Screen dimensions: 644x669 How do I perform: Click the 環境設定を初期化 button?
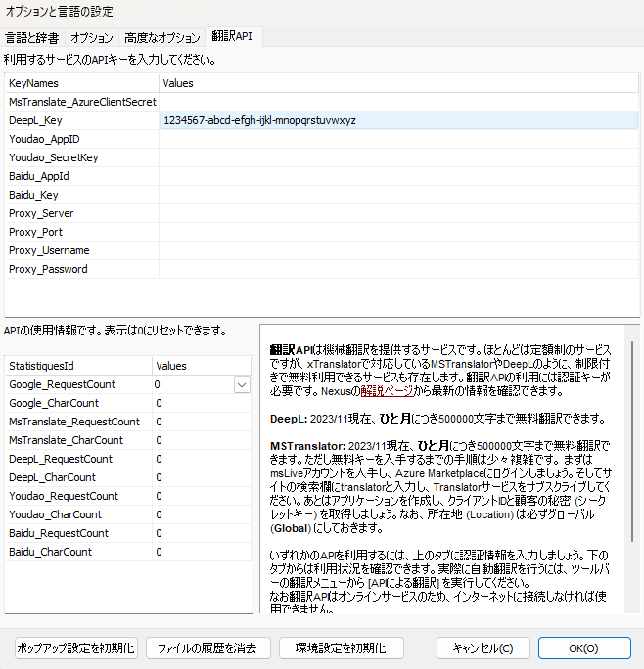tap(341, 648)
